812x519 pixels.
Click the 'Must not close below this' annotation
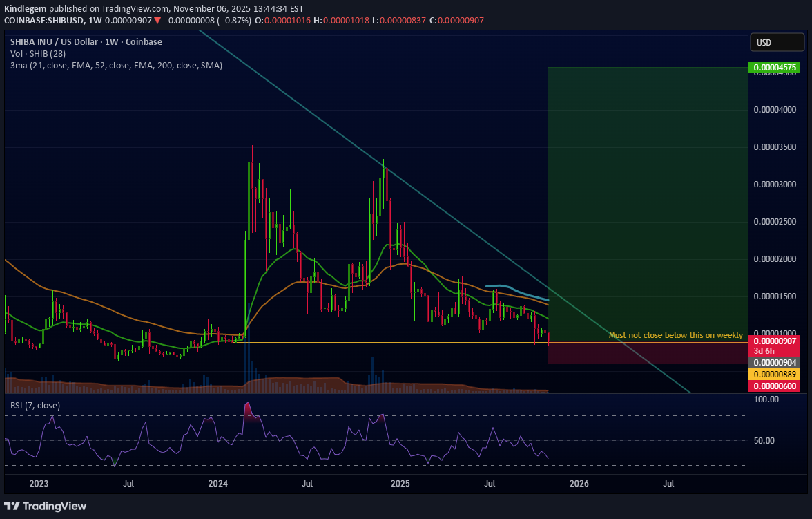click(675, 335)
